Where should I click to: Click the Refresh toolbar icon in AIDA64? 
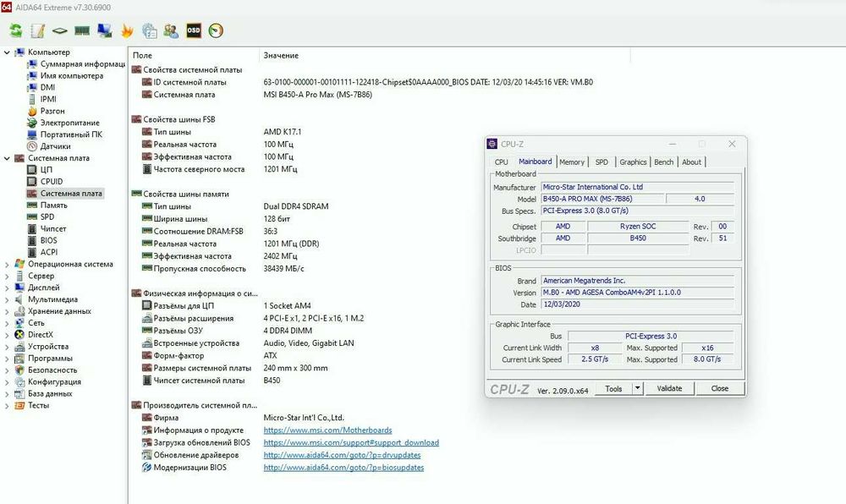pyautogui.click(x=15, y=30)
